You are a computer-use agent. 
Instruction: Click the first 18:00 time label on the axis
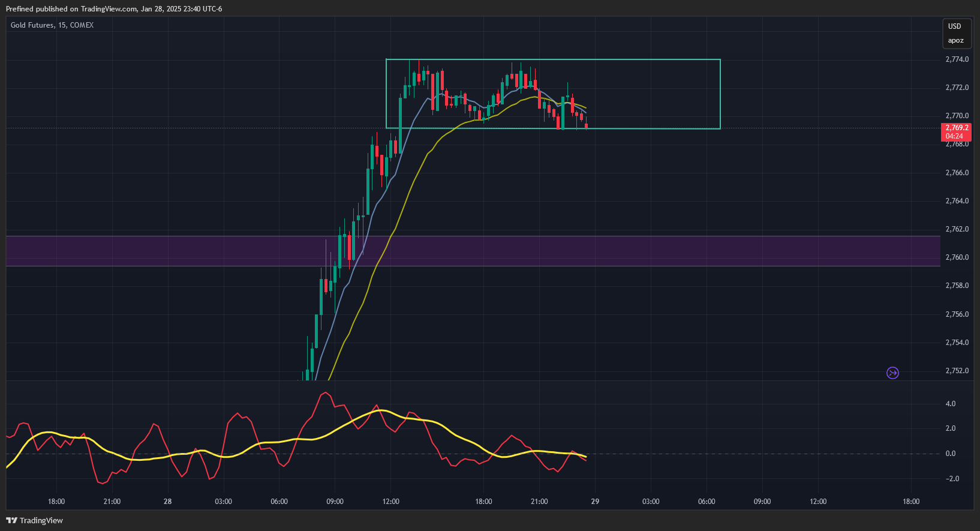tap(56, 502)
